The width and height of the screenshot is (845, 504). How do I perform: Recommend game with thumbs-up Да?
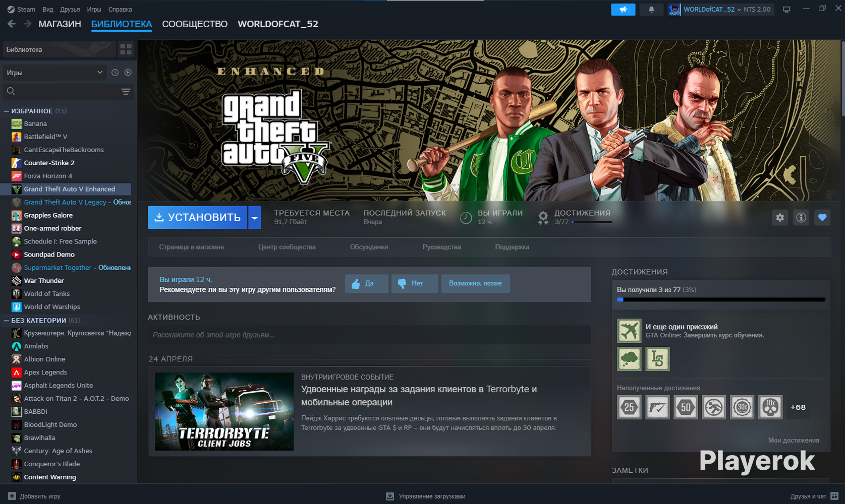tap(366, 284)
